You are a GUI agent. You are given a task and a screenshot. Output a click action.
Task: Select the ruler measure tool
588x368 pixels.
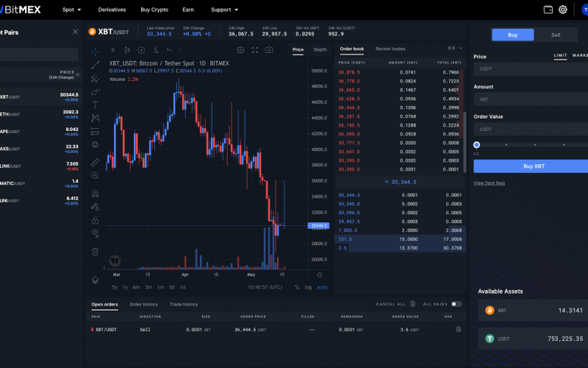point(96,162)
